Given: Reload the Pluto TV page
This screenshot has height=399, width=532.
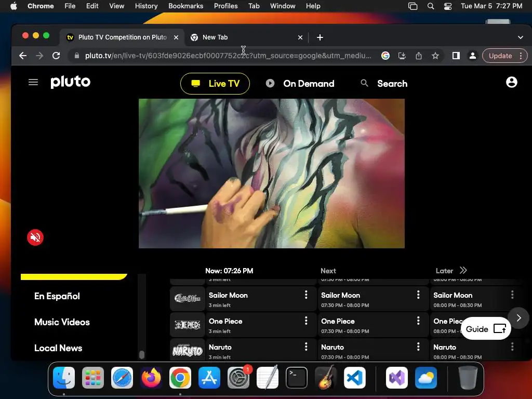Looking at the screenshot, I should click(56, 56).
